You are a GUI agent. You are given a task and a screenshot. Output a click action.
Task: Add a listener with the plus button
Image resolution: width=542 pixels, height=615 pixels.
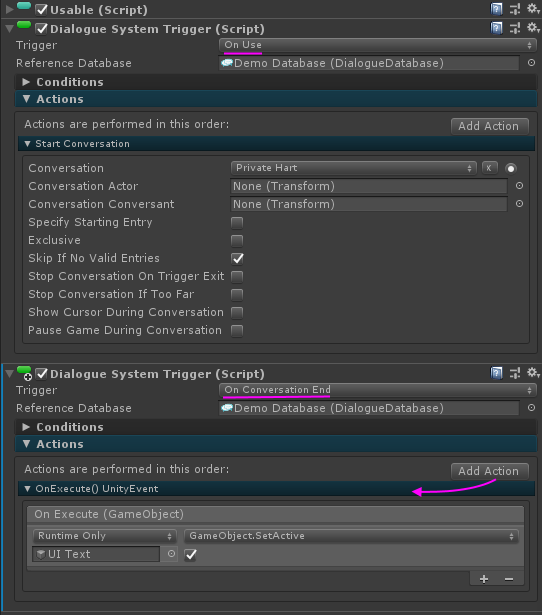(x=484, y=579)
